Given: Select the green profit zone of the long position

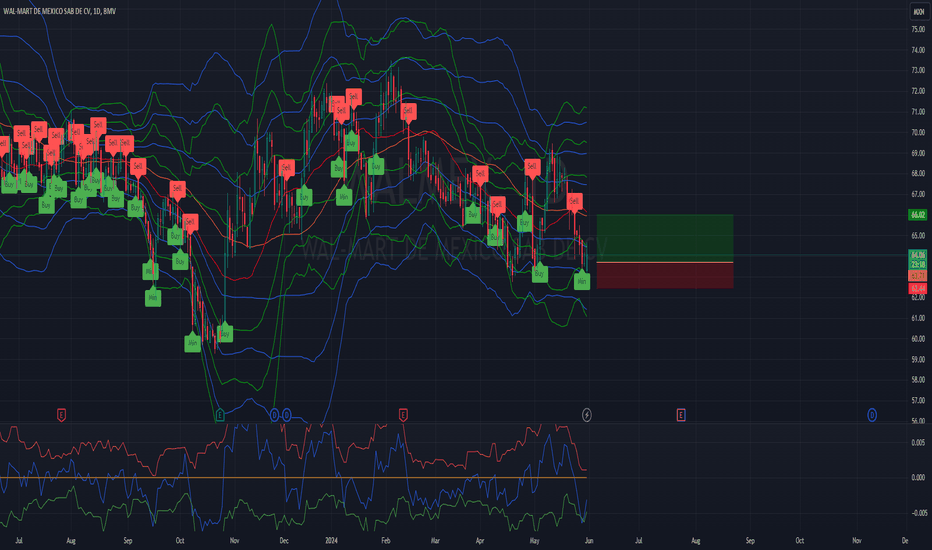Looking at the screenshot, I should [665, 238].
